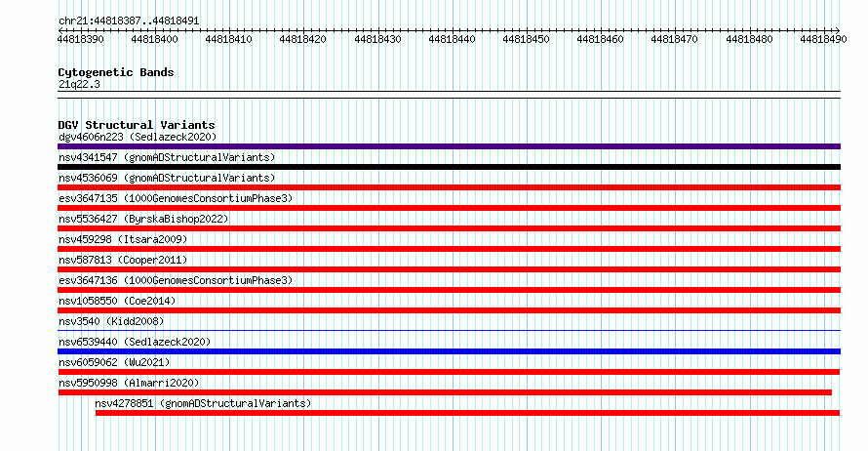
Task: Open nsv4278851 (gnomADStructuralVariants) label
Action: (203, 403)
